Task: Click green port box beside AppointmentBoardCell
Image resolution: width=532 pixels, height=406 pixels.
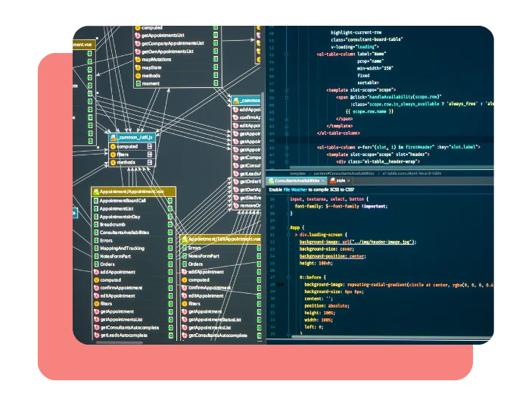Action: pyautogui.click(x=170, y=201)
